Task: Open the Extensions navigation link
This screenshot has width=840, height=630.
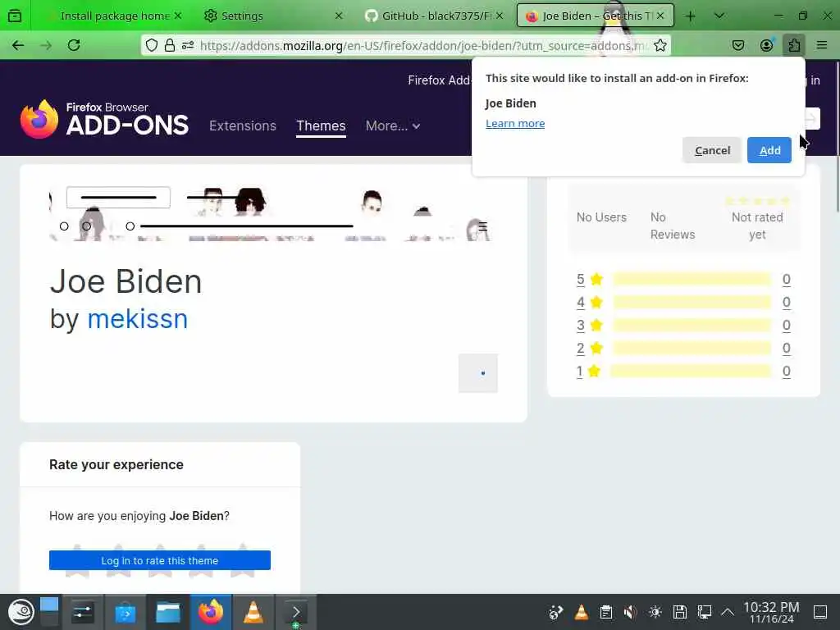Action: point(243,126)
